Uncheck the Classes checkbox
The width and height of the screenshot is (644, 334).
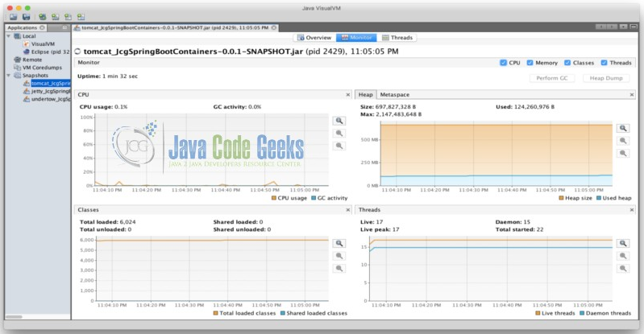[567, 63]
